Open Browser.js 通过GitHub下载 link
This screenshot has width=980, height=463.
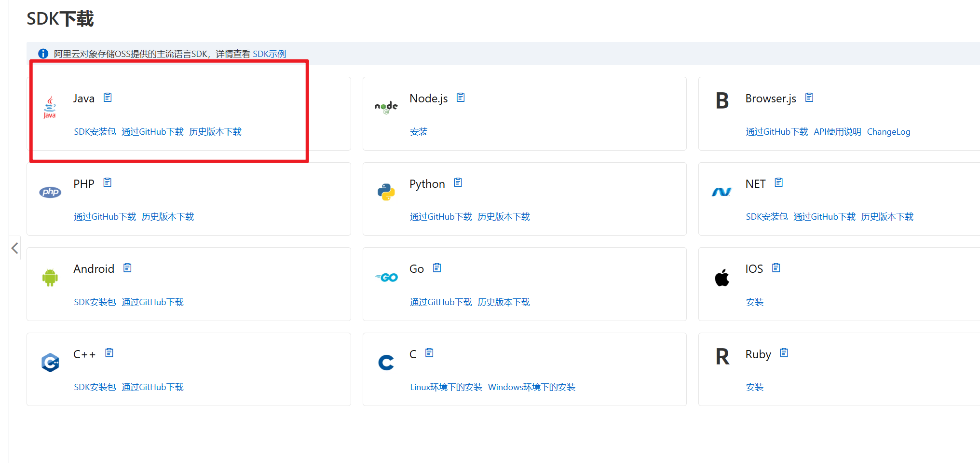point(777,132)
